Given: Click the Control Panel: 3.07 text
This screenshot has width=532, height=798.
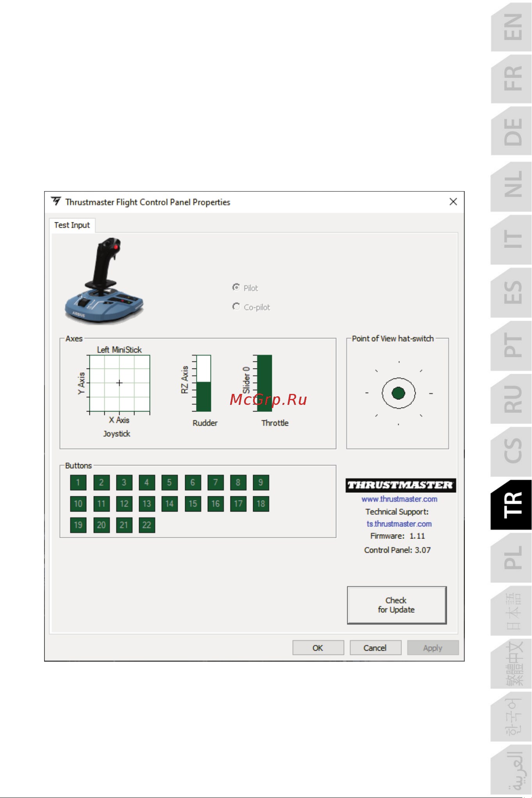Looking at the screenshot, I should (x=398, y=550).
